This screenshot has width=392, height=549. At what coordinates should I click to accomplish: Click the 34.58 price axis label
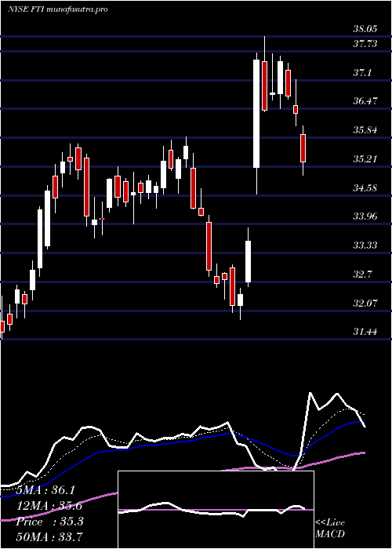[365, 188]
